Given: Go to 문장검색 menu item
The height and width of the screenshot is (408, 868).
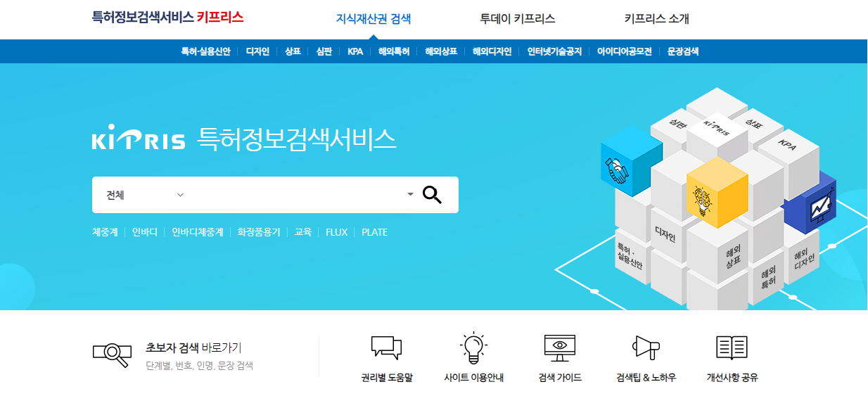Looking at the screenshot, I should [x=683, y=51].
